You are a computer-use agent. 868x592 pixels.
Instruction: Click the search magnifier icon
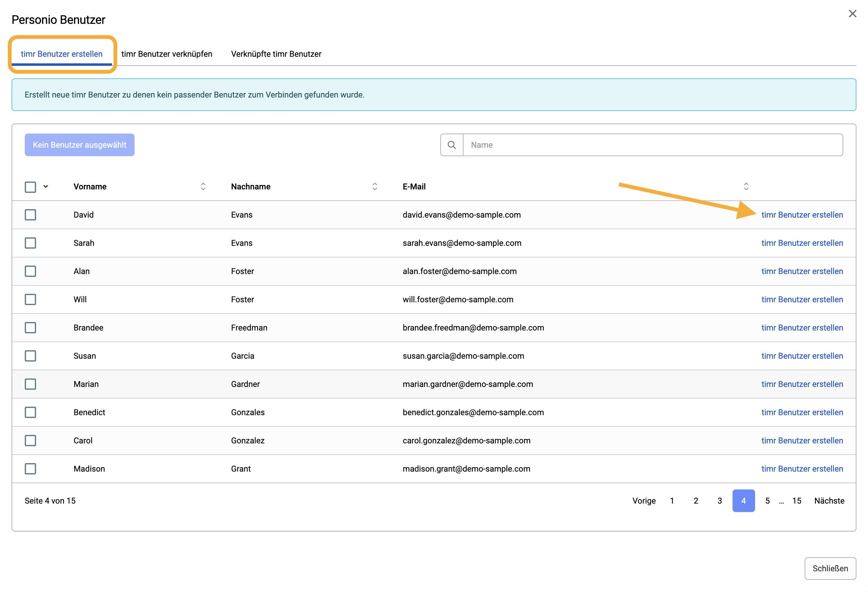click(452, 145)
